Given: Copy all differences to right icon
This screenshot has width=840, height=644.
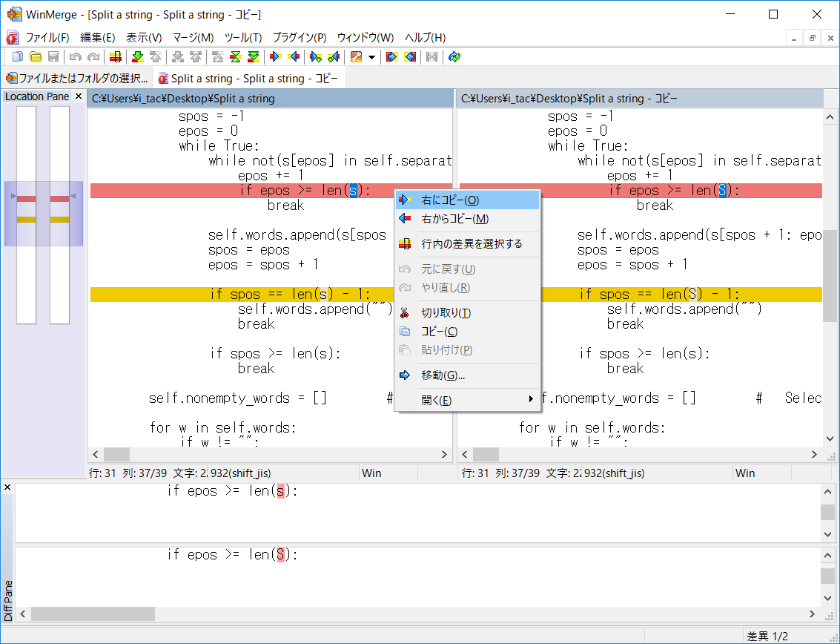Looking at the screenshot, I should pos(391,56).
